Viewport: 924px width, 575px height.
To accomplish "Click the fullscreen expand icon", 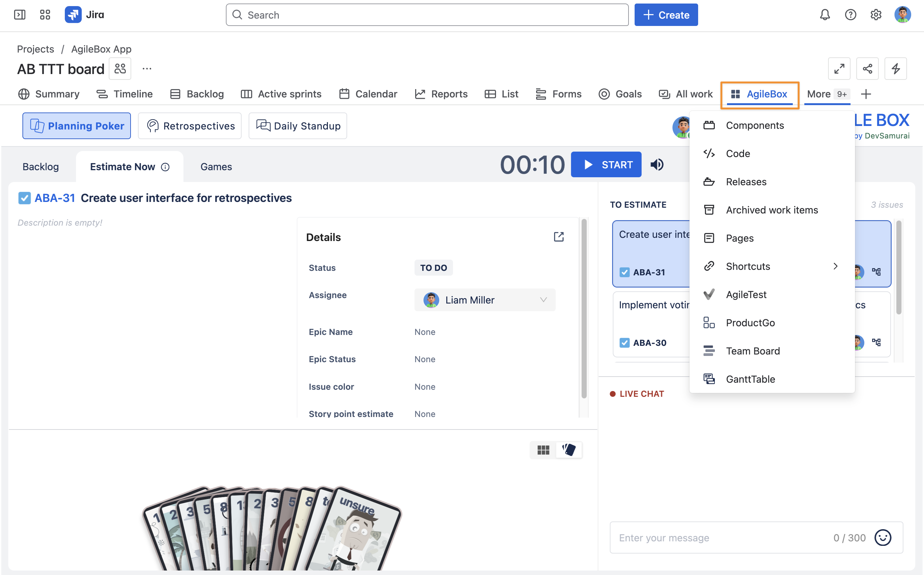I will pyautogui.click(x=839, y=69).
